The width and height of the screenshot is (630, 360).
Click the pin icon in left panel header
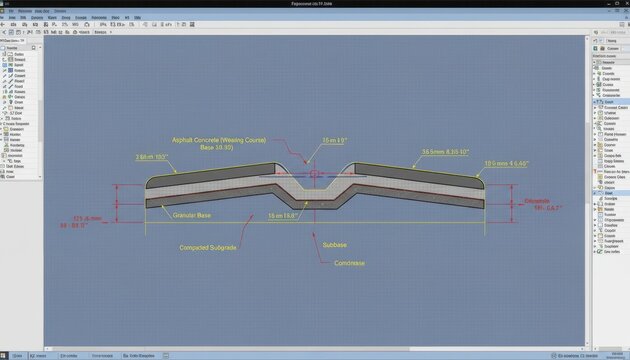[33, 48]
